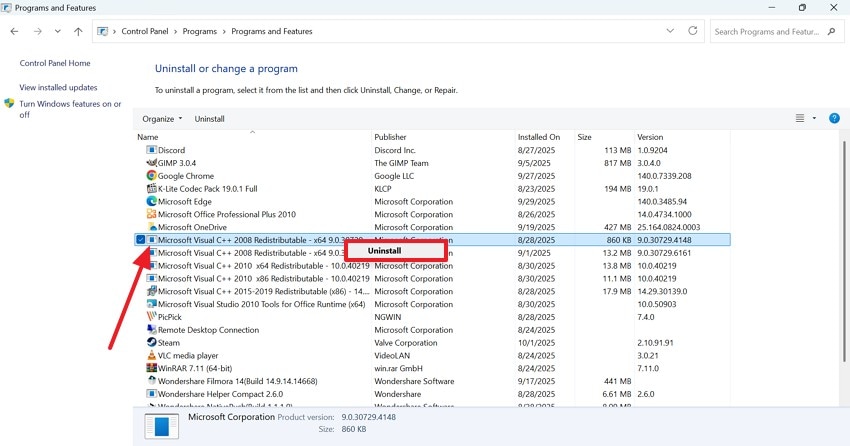Refresh the Programs and Features list
This screenshot has width=850, height=446.
coord(693,31)
